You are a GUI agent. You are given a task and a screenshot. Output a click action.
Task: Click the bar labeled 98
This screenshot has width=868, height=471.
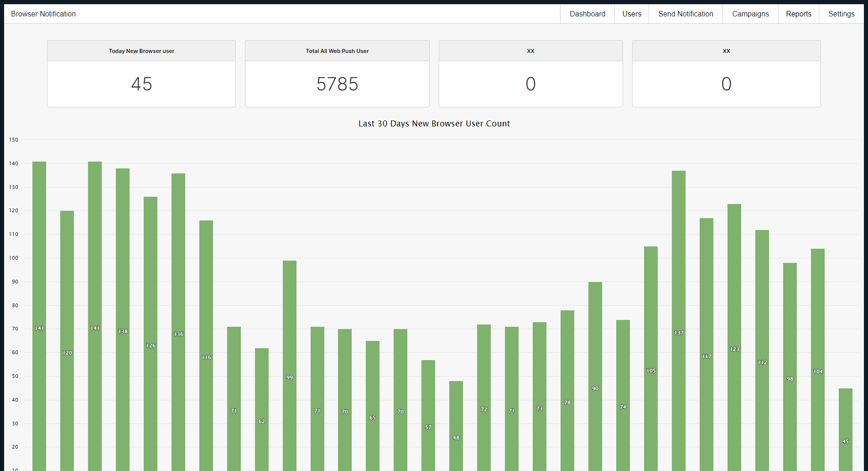790,367
